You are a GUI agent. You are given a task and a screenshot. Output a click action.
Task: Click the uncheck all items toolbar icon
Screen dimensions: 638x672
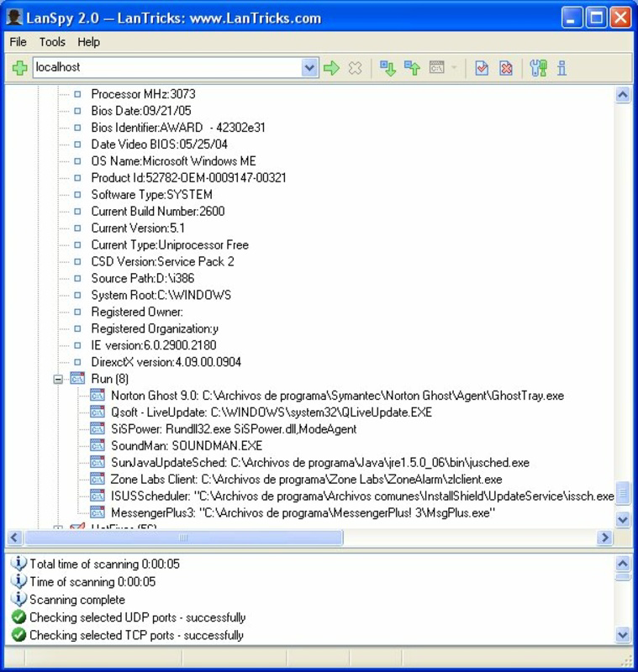tap(506, 68)
